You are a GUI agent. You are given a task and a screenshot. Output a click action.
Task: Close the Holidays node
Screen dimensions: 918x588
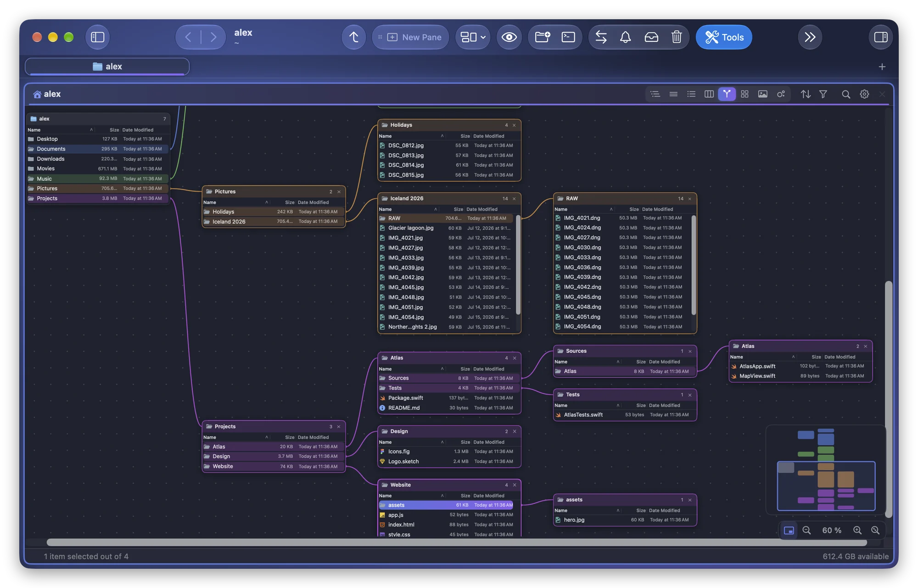(514, 125)
